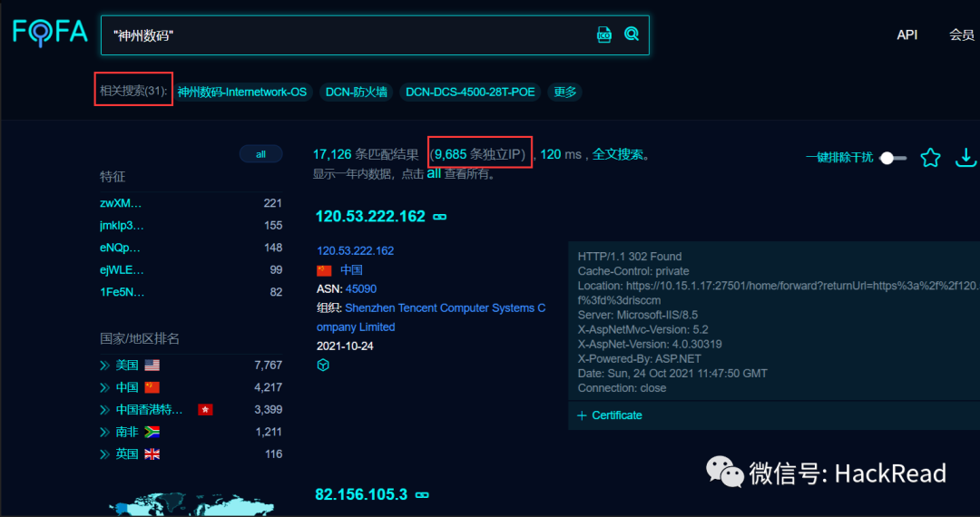Click the FOFA logo

click(50, 31)
